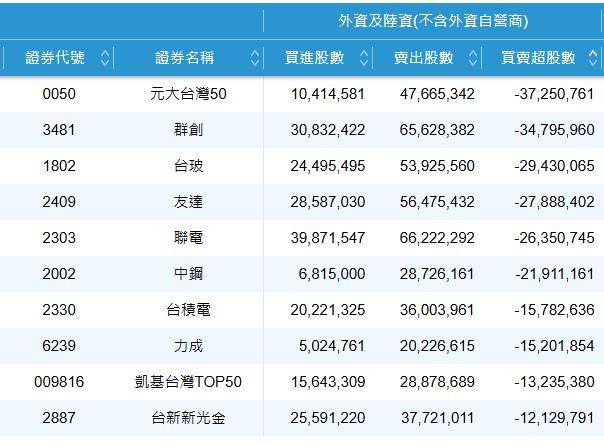
Task: Click buy volume 28,587,030
Action: pyautogui.click(x=328, y=202)
